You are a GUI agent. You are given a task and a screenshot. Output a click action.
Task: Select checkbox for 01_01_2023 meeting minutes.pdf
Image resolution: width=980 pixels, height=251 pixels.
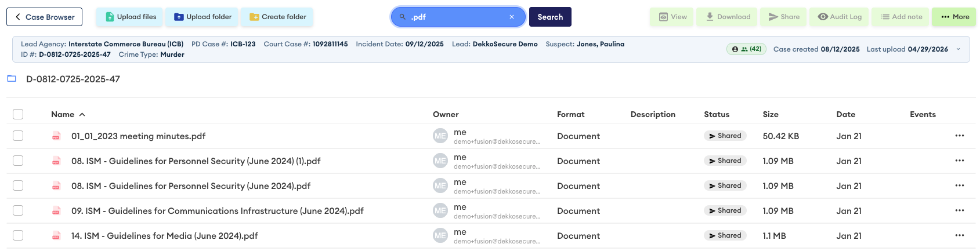point(18,136)
